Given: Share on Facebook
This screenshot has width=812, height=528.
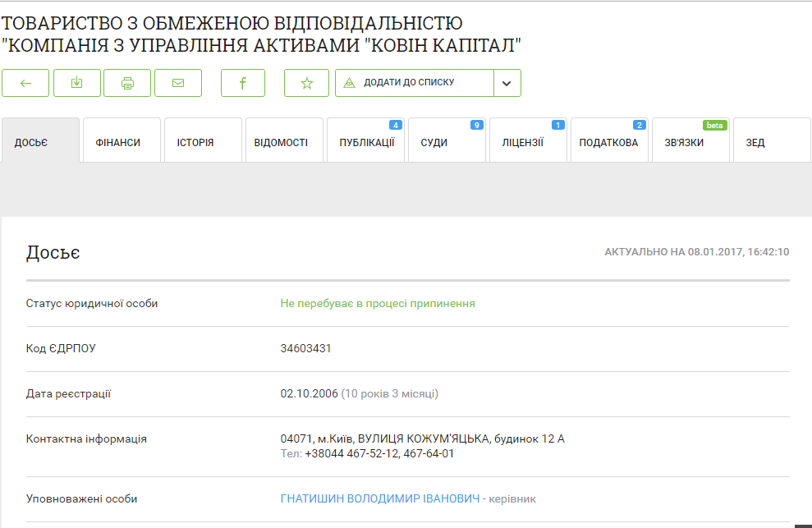Looking at the screenshot, I should point(243,83).
